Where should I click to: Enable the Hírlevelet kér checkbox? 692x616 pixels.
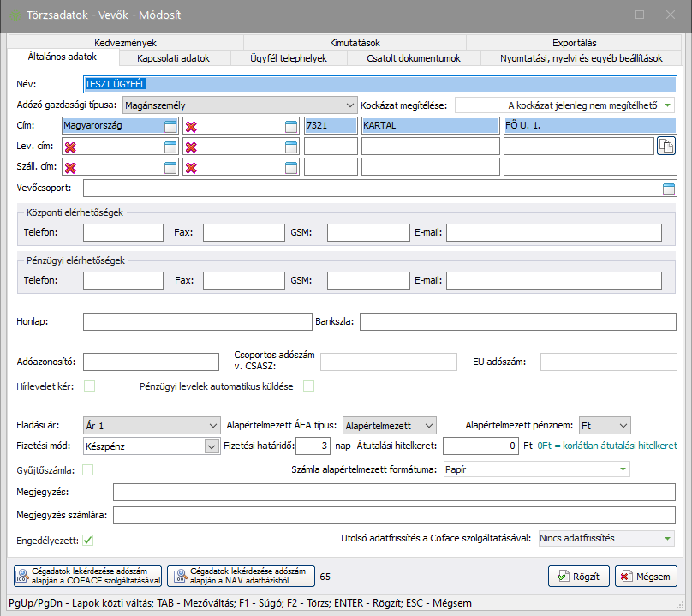coord(89,386)
